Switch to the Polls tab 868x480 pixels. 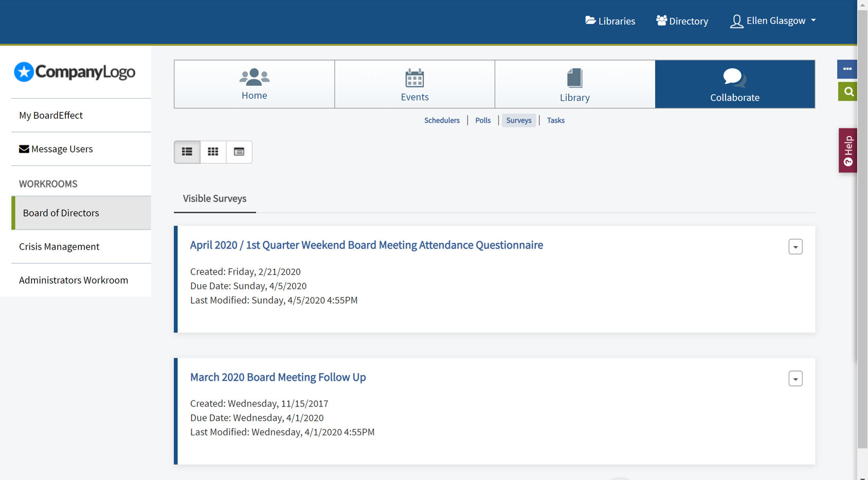pyautogui.click(x=482, y=120)
